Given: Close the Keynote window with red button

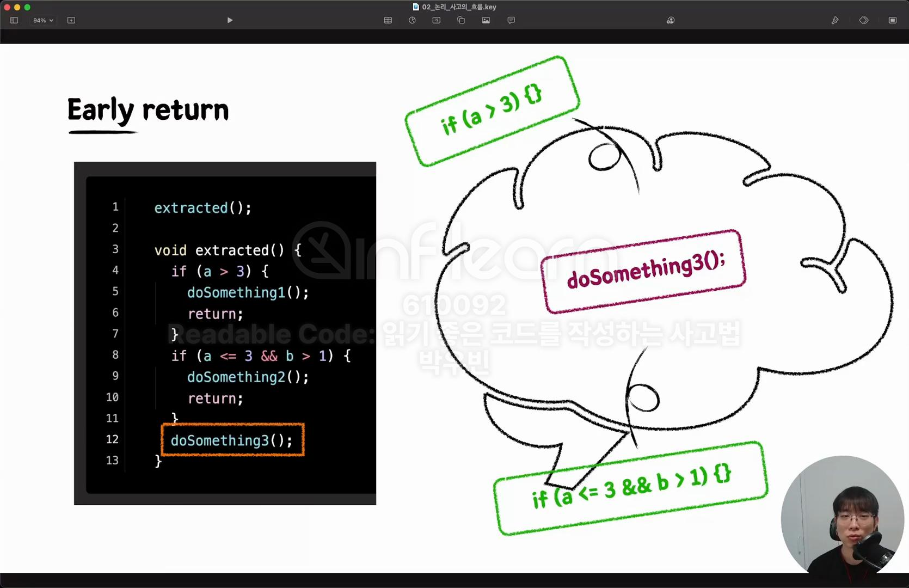Looking at the screenshot, I should (7, 7).
